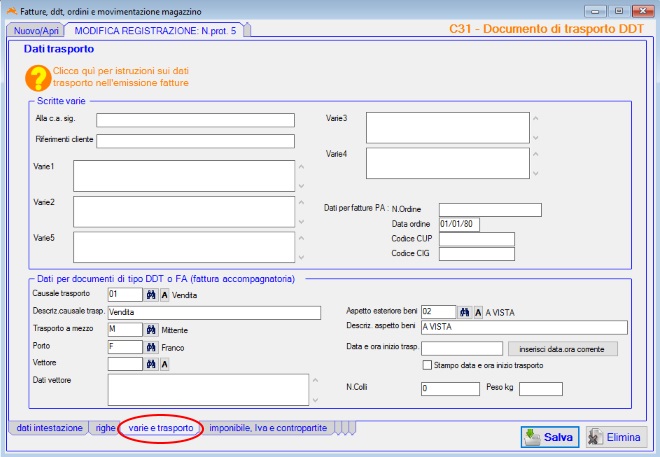660x457 pixels.
Task: Click inside the Varie3 text area
Action: [x=448, y=128]
